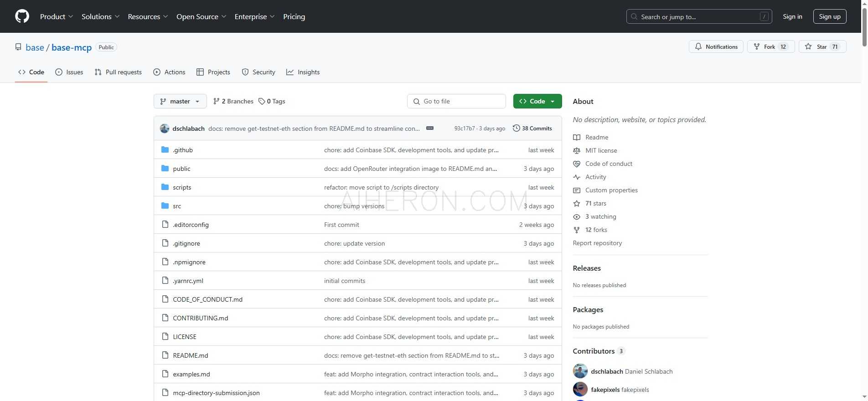Open the LICENSE file
Viewport: 868px width, 401px height.
click(185, 337)
